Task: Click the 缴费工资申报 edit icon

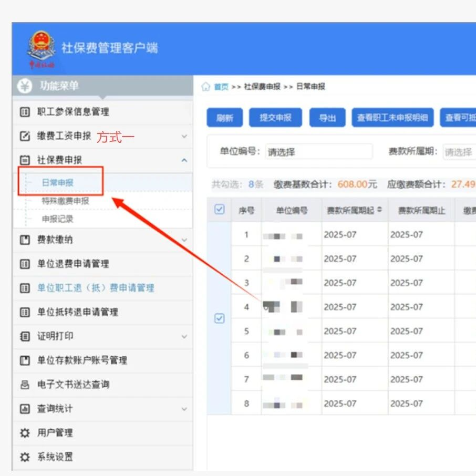Action: pyautogui.click(x=24, y=136)
